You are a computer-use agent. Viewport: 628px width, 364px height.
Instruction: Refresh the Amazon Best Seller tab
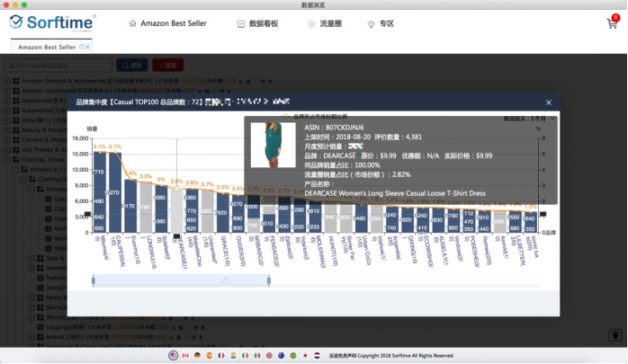81,45
